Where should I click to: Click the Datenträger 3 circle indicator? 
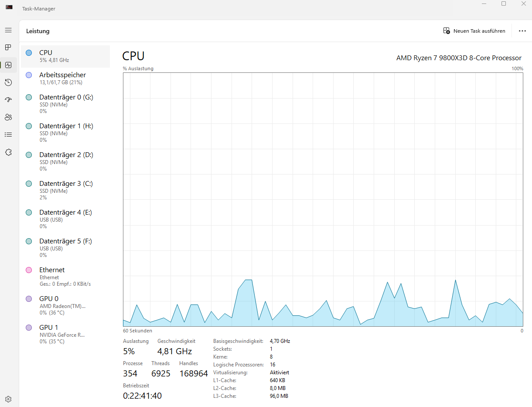click(29, 184)
